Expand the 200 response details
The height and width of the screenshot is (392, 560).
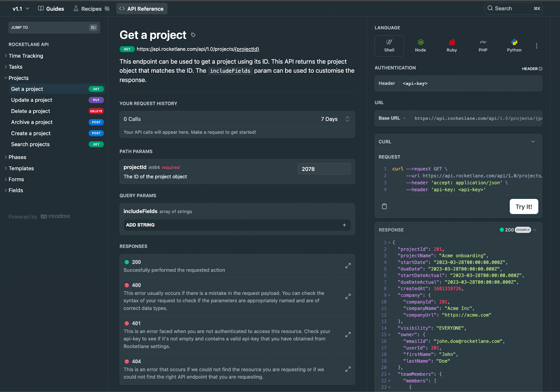pyautogui.click(x=348, y=266)
